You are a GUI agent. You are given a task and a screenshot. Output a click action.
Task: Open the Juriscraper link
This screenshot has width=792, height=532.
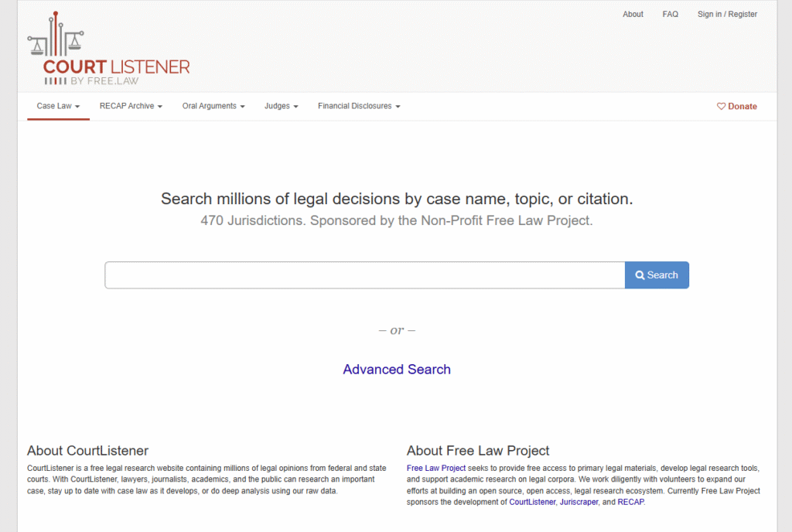pos(579,502)
